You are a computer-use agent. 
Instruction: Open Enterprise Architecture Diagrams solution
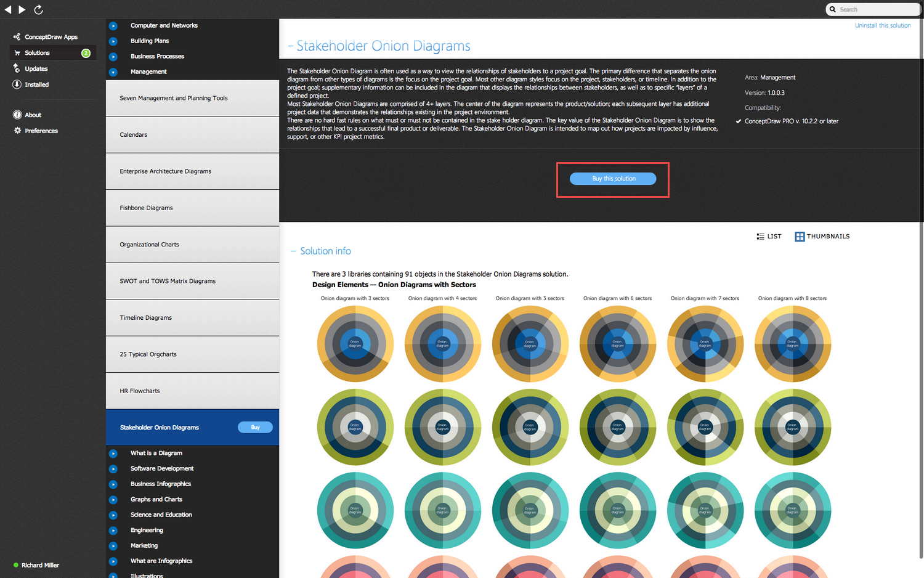point(192,171)
